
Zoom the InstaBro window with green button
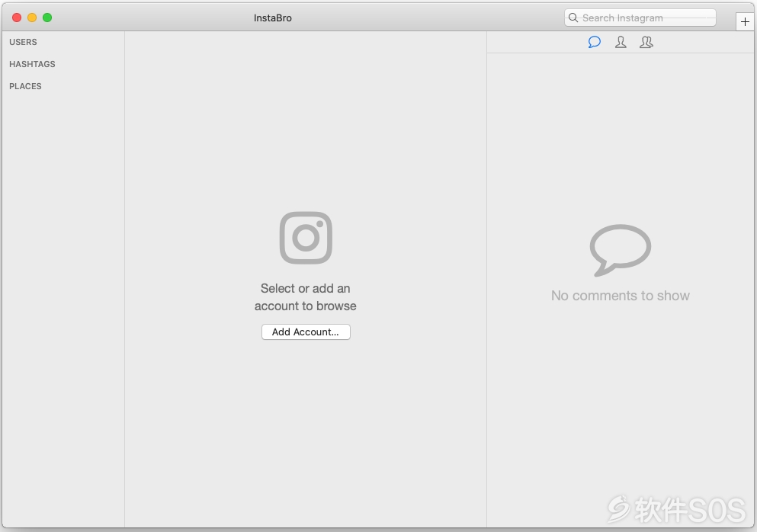click(x=47, y=18)
